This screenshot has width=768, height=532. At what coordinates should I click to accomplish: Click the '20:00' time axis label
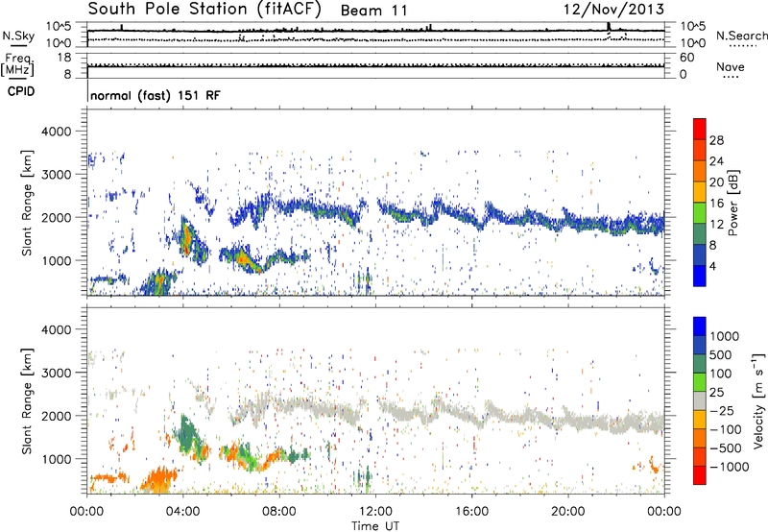(568, 512)
